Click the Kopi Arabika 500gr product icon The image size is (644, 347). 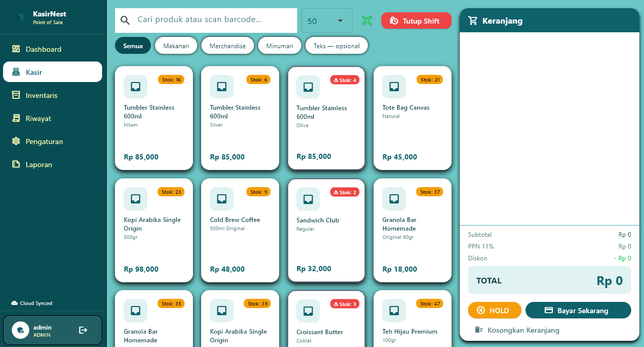pos(135,199)
